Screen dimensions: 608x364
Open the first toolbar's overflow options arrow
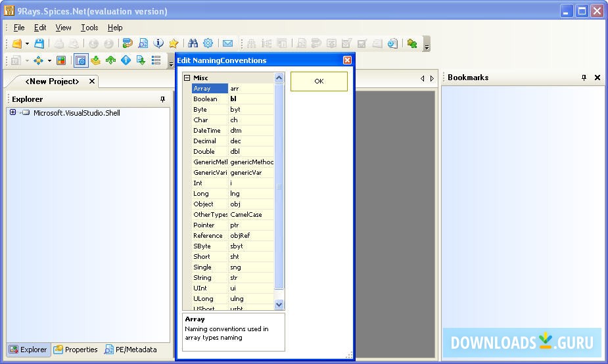pyautogui.click(x=427, y=44)
